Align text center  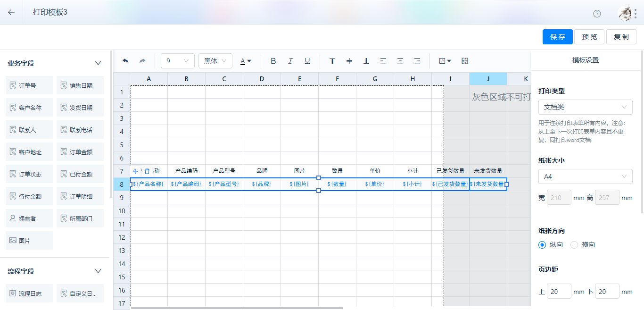(x=400, y=61)
